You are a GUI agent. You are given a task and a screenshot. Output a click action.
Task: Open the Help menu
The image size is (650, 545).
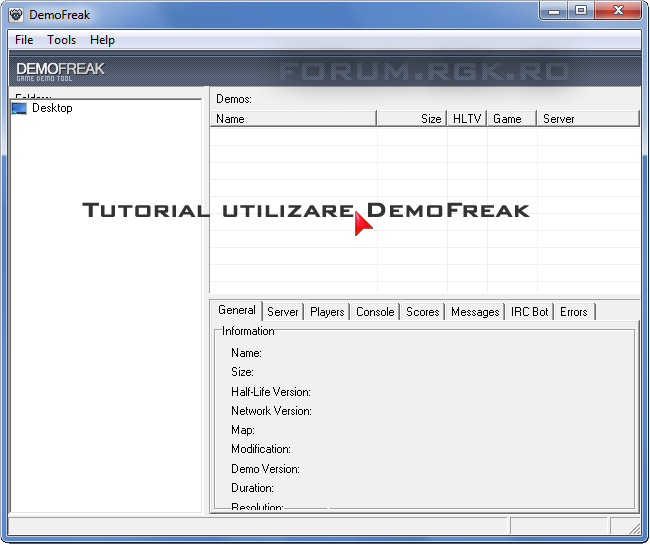[x=102, y=40]
